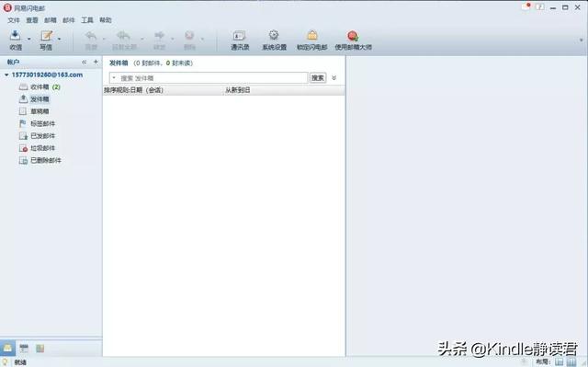Click into the 搜索 发件箱 search field

[x=209, y=78]
